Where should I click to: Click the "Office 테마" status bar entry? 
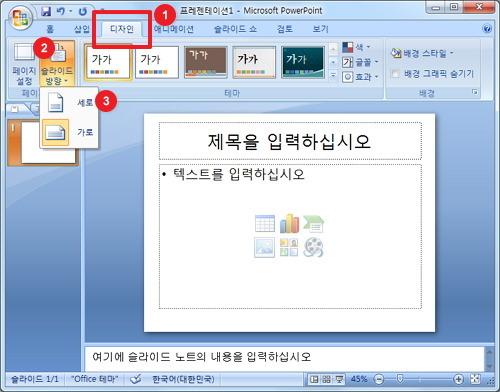coord(95,379)
